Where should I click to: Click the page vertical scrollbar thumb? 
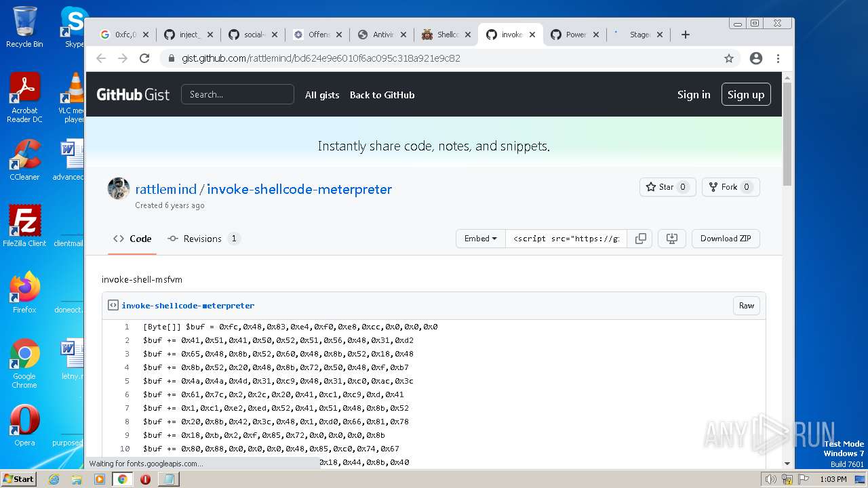(787, 134)
